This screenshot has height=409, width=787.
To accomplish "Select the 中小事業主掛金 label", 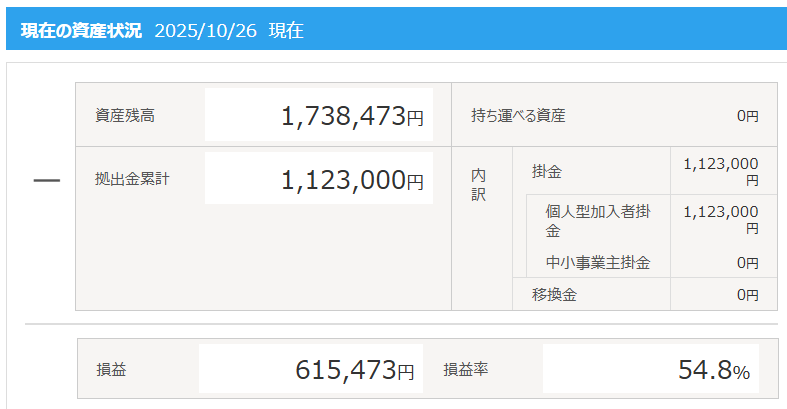I will (x=598, y=263).
